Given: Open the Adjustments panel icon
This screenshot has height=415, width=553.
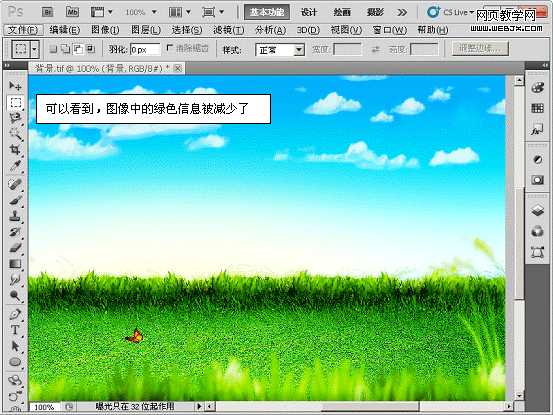Looking at the screenshot, I should (x=537, y=159).
